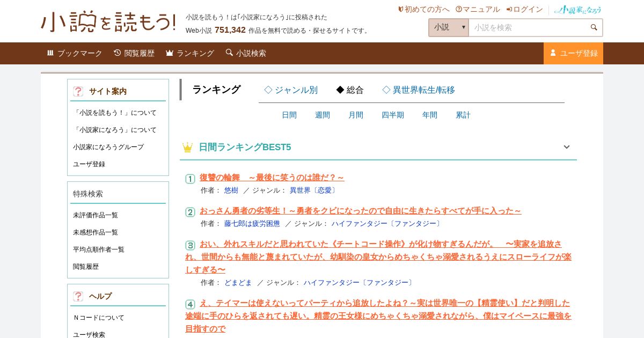Collapse the 日間ランキングBEST5 section chevron
The width and height of the screenshot is (644, 338).
pyautogui.click(x=567, y=147)
